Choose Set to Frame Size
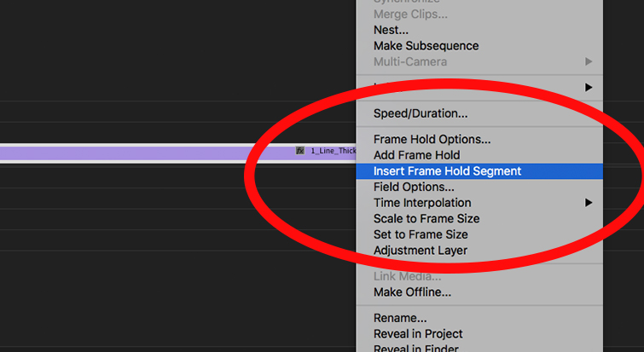 (x=421, y=234)
